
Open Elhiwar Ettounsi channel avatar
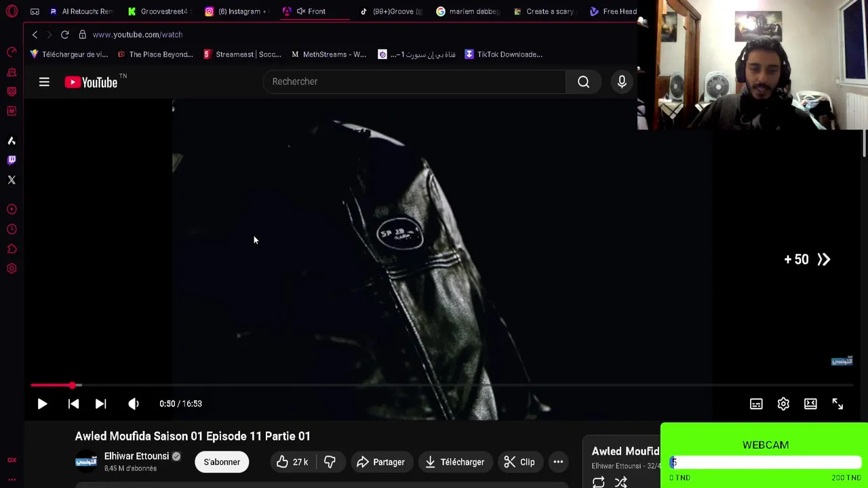coord(86,462)
